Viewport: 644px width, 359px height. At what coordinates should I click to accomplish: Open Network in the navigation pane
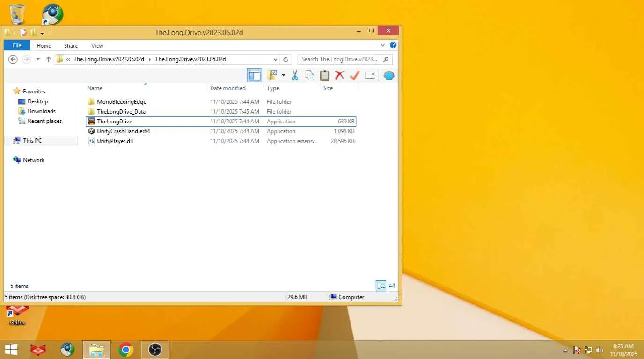pos(34,160)
